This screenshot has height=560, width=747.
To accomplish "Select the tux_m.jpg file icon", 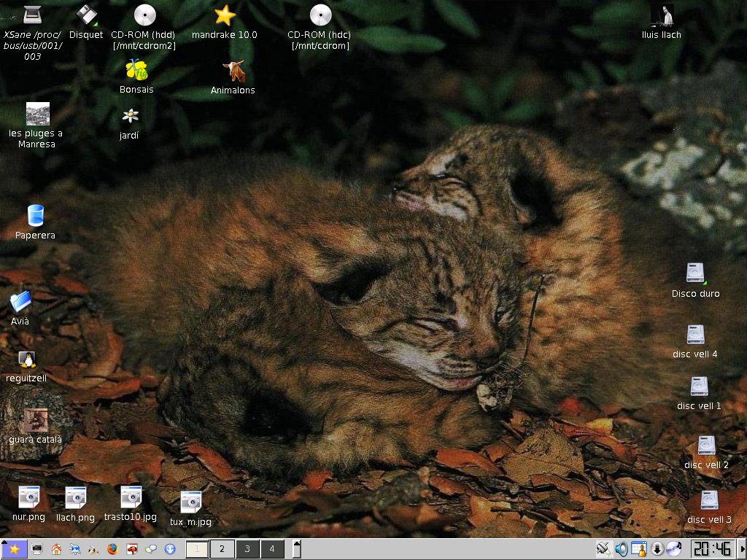I will pyautogui.click(x=191, y=502).
